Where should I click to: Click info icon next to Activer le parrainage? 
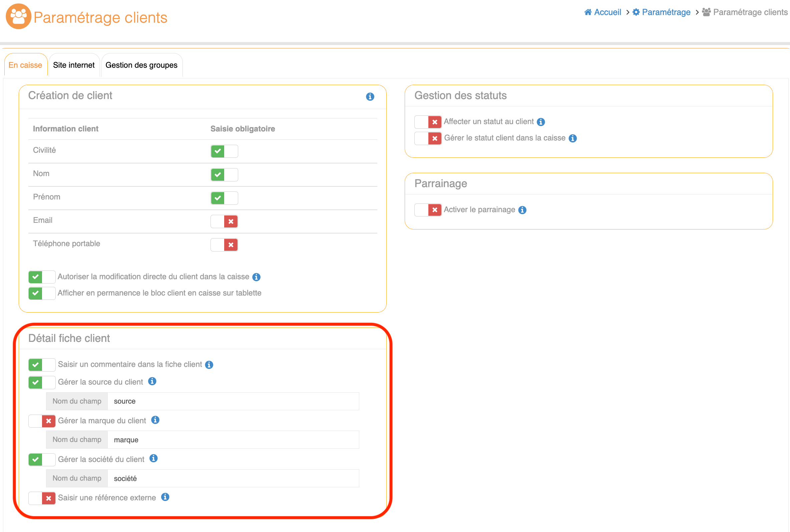pyautogui.click(x=522, y=210)
